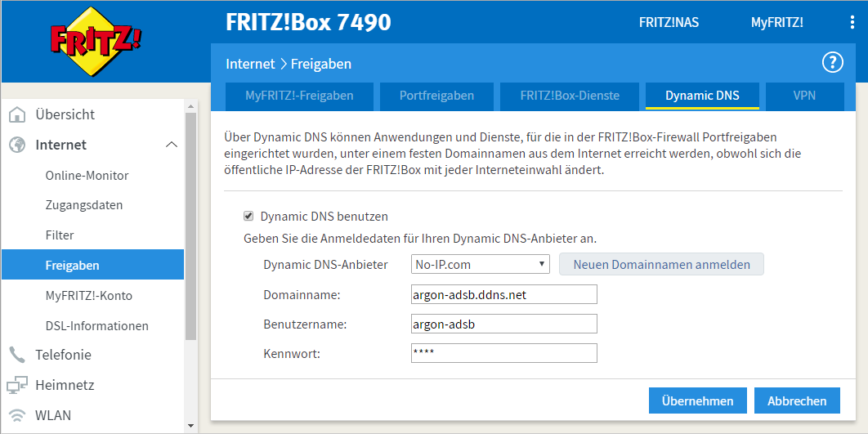Click the FRITZ! logo
Screen dimensions: 868x434
click(96, 42)
